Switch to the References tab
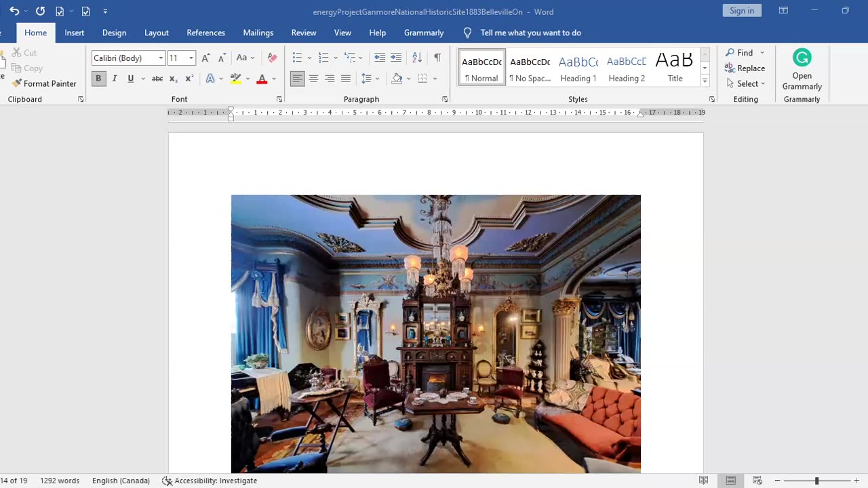This screenshot has height=488, width=868. point(205,33)
